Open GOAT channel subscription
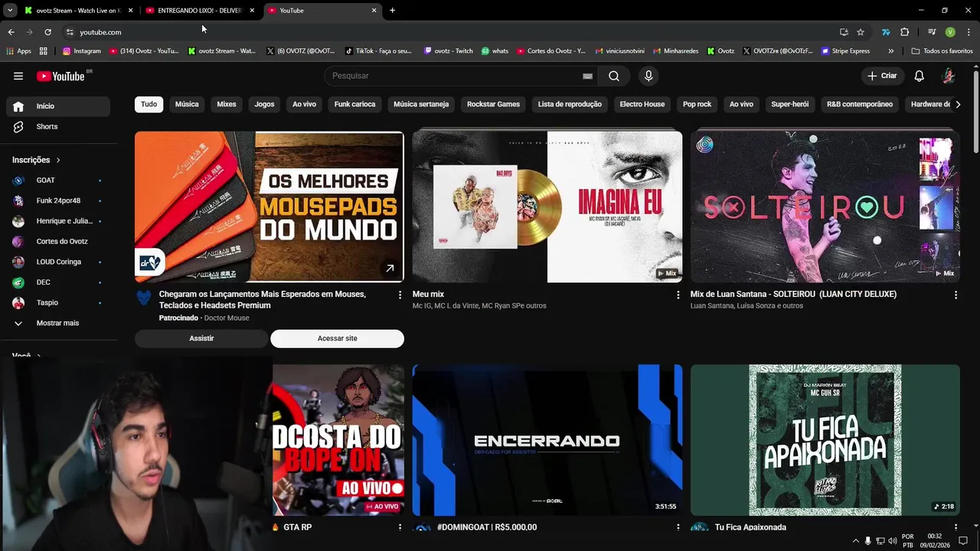Image resolution: width=980 pixels, height=551 pixels. 58,180
